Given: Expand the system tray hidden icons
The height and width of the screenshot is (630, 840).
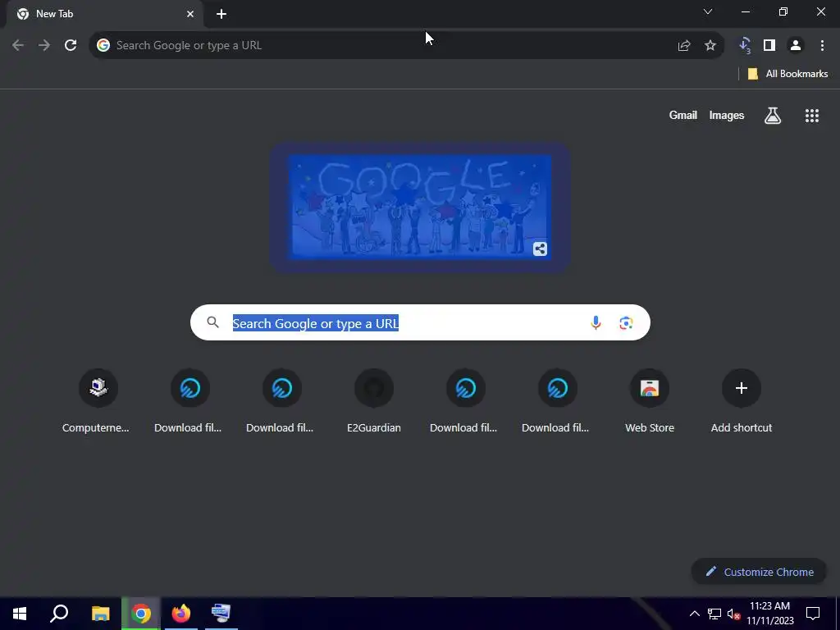Looking at the screenshot, I should click(694, 614).
